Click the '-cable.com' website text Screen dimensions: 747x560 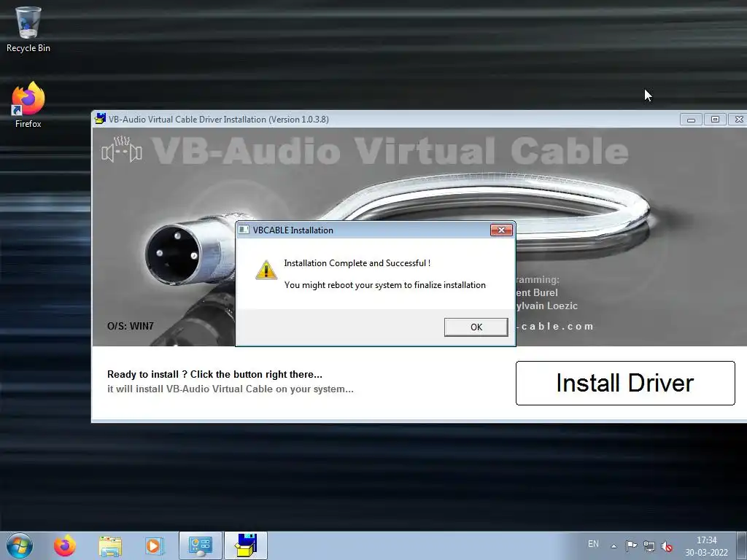pos(555,327)
